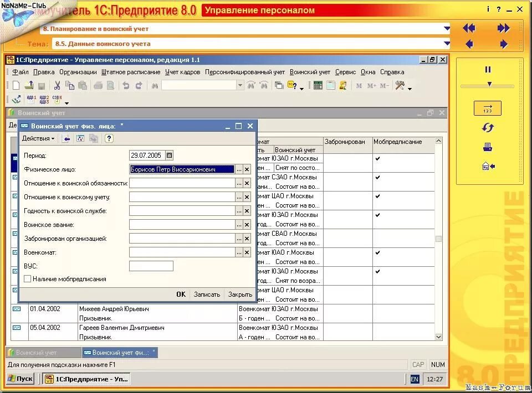
Task: Click the Save floppy disk icon
Action: click(x=42, y=86)
